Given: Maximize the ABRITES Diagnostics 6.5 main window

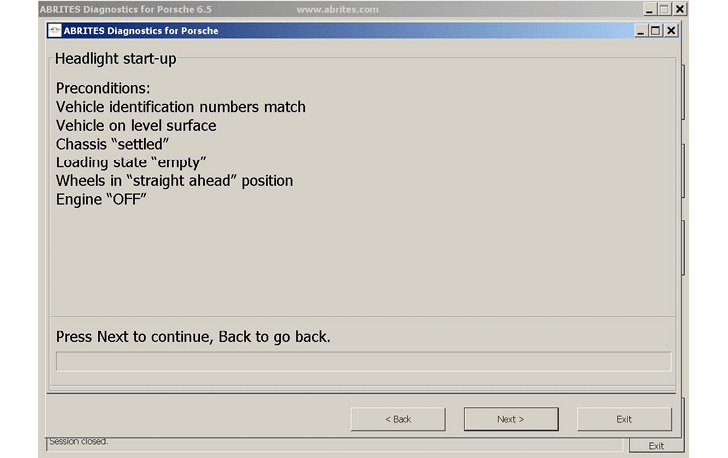Looking at the screenshot, I should click(664, 9).
